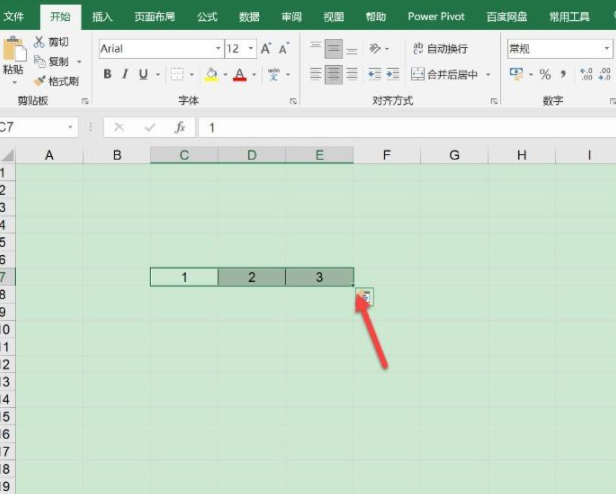616x494 pixels.
Task: Click Merge and Center (合并后居中) button
Action: click(x=444, y=74)
